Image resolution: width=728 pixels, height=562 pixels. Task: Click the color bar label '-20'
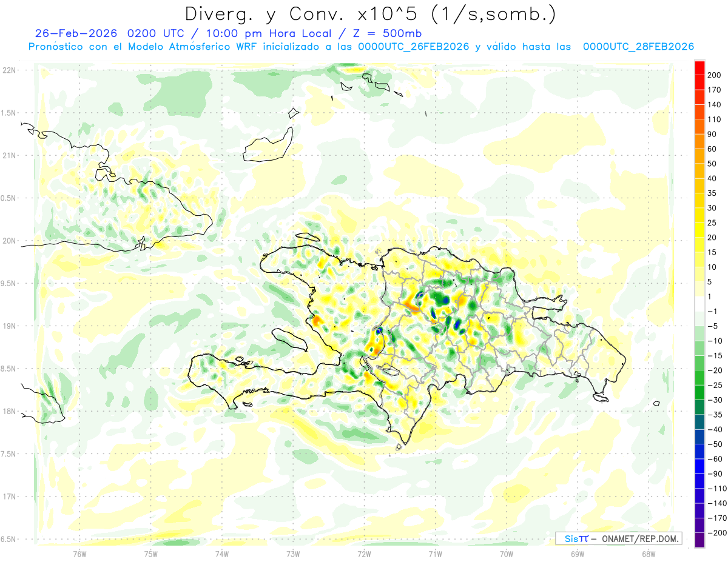coord(715,370)
